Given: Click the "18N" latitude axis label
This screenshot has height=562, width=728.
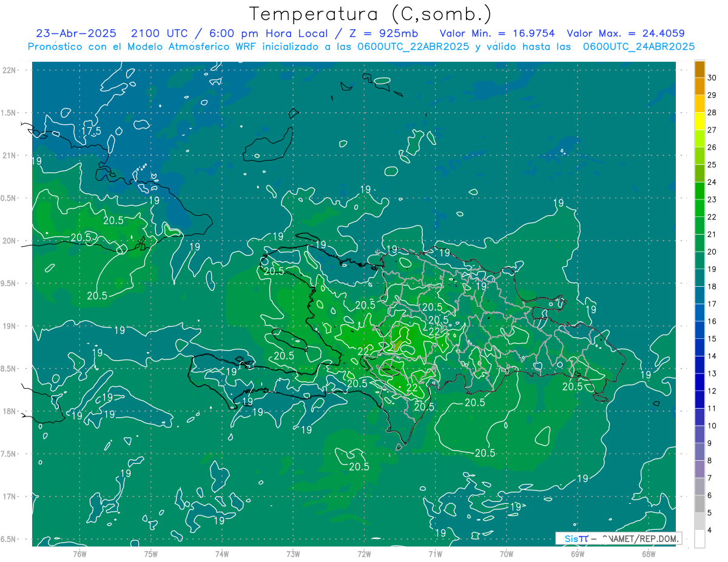Looking at the screenshot, I should point(10,411).
